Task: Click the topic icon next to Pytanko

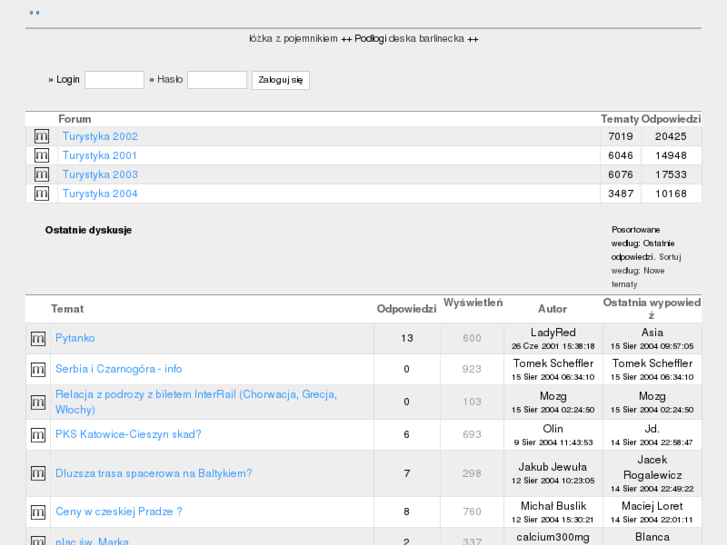Action: tap(38, 339)
